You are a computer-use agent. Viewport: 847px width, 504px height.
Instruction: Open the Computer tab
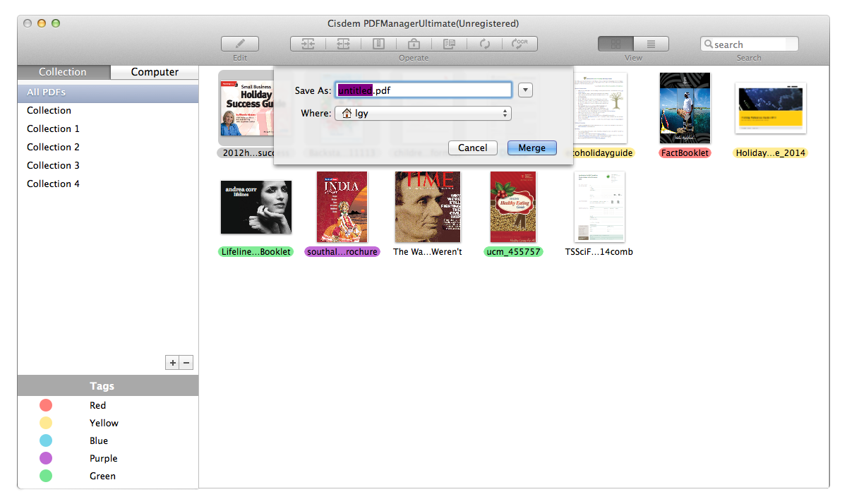(x=155, y=72)
